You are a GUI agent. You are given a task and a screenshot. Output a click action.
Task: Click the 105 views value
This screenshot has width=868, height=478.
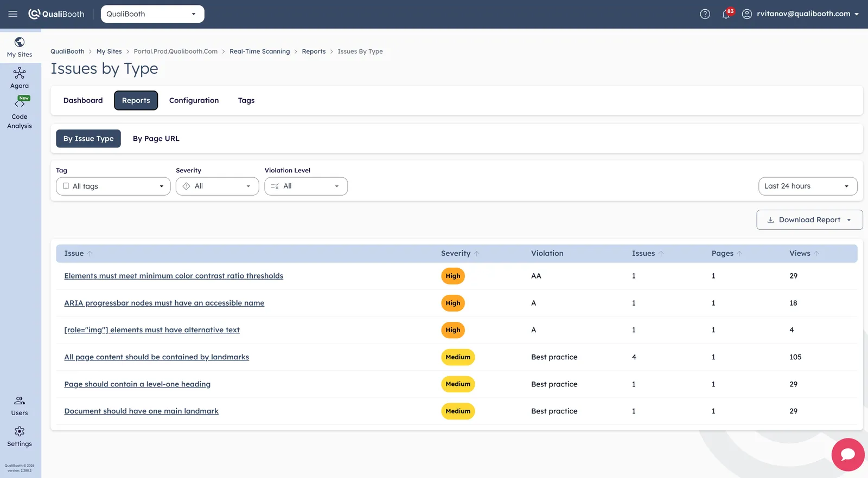click(795, 357)
